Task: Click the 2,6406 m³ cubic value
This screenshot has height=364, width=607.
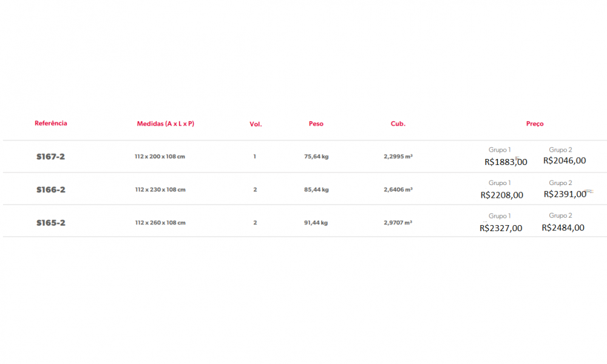Action: click(398, 190)
